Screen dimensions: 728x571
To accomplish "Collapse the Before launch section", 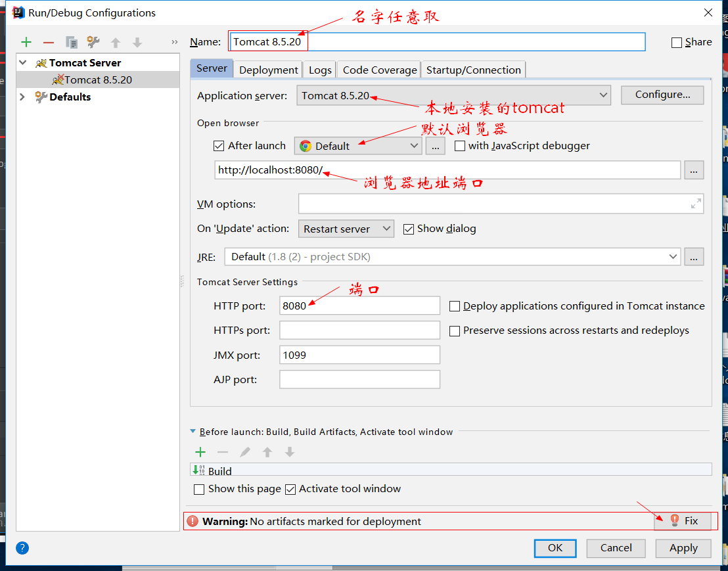I will (193, 431).
